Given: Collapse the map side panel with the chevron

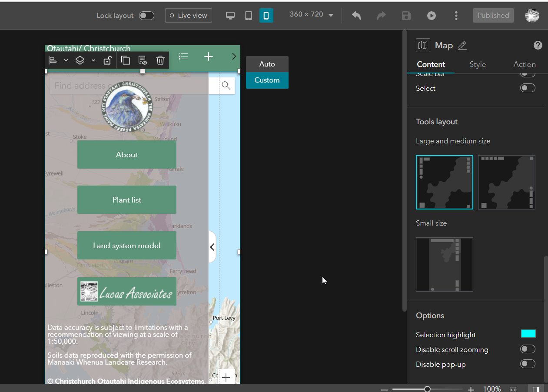Looking at the screenshot, I should click(212, 246).
